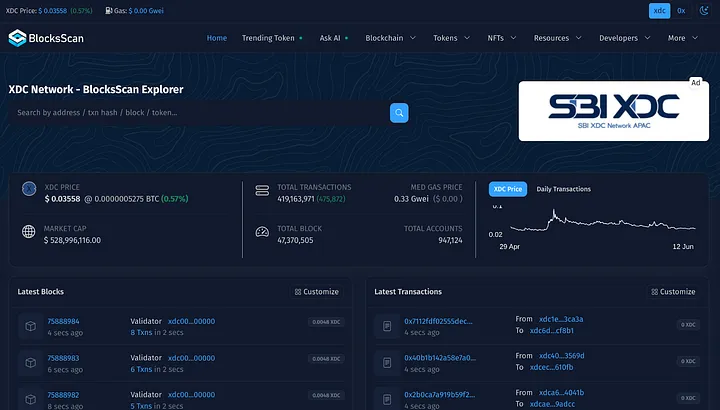Toggle dark mode moon icon
The image size is (720, 410).
click(x=704, y=11)
